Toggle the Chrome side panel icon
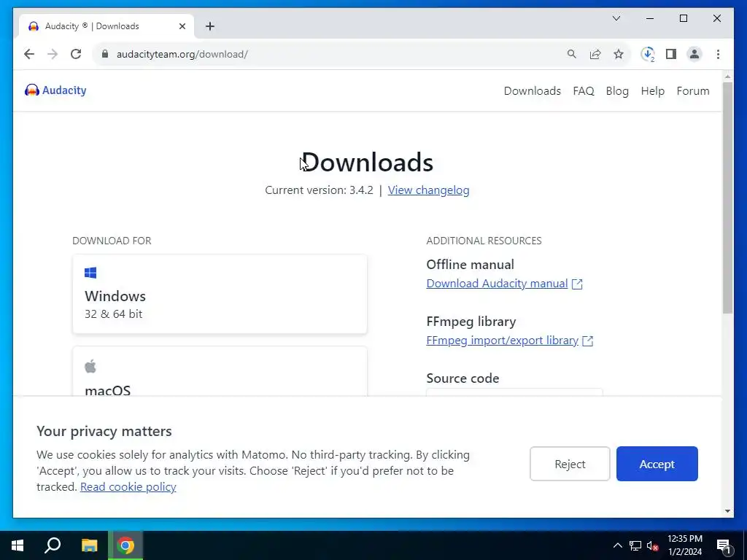747x560 pixels. pos(671,54)
